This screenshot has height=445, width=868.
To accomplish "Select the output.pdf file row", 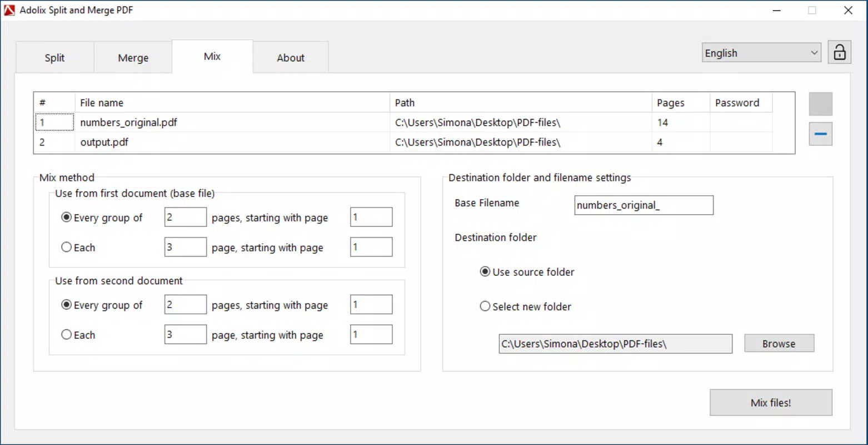I will click(403, 142).
